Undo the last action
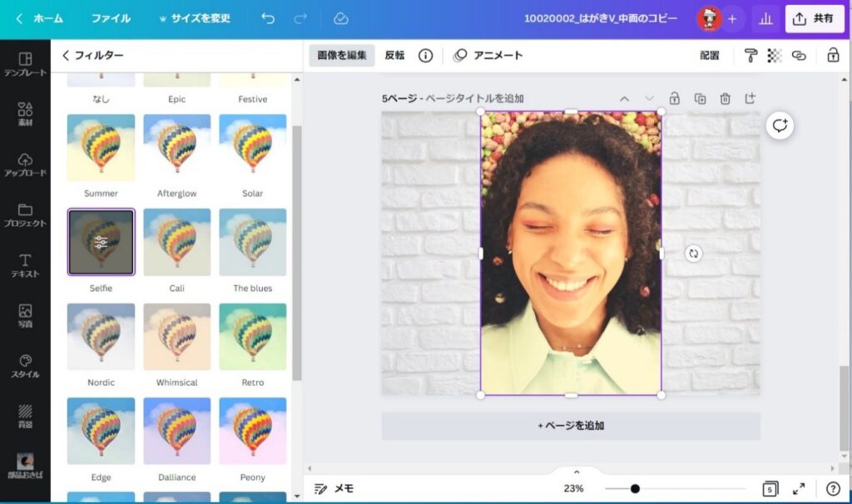The height and width of the screenshot is (504, 852). [x=268, y=18]
